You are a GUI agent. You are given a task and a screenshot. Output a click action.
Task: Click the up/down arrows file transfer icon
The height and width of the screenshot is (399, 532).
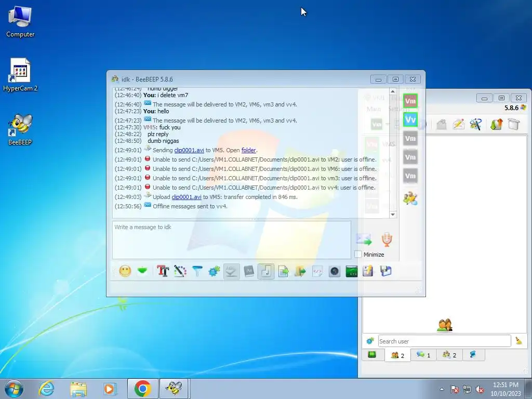tap(496, 124)
